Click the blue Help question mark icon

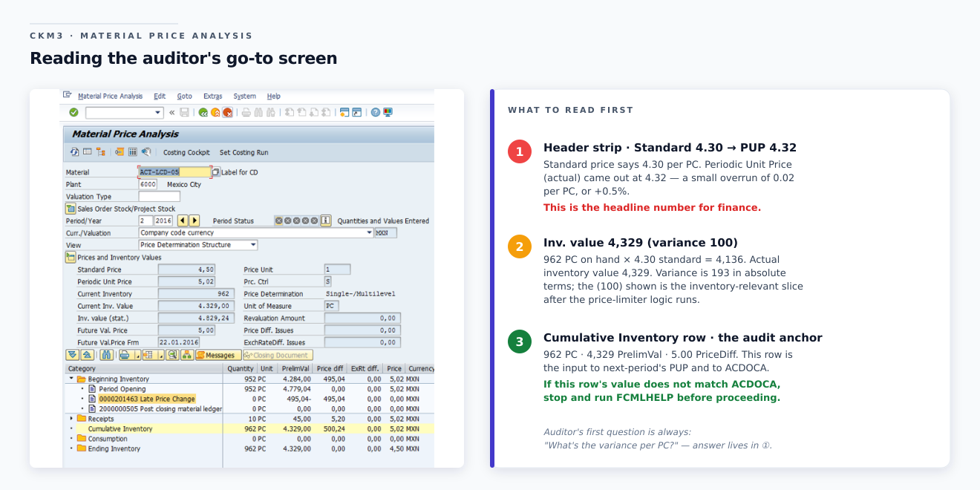click(x=376, y=112)
